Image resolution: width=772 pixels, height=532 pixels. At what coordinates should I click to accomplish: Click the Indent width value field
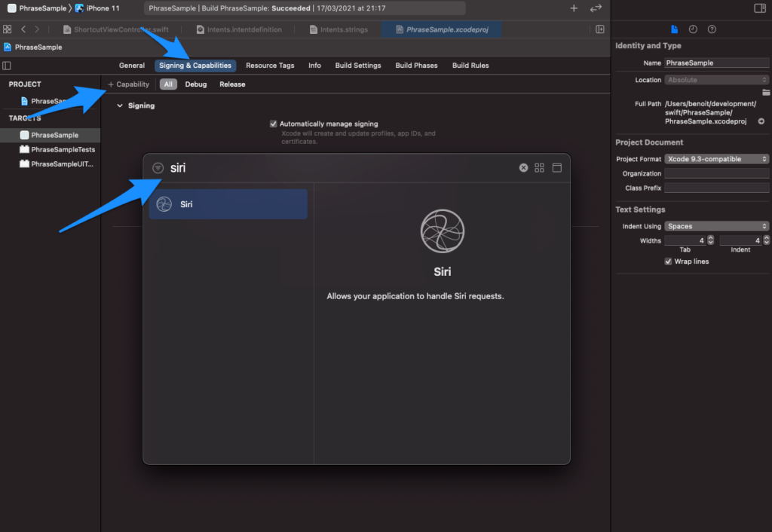[740, 240]
